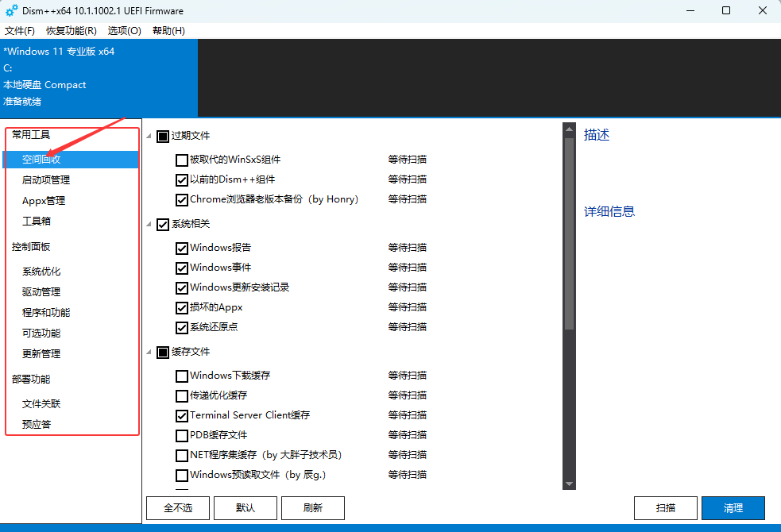Open 程序和功能 in the sidebar
This screenshot has height=532, width=781.
tap(46, 313)
